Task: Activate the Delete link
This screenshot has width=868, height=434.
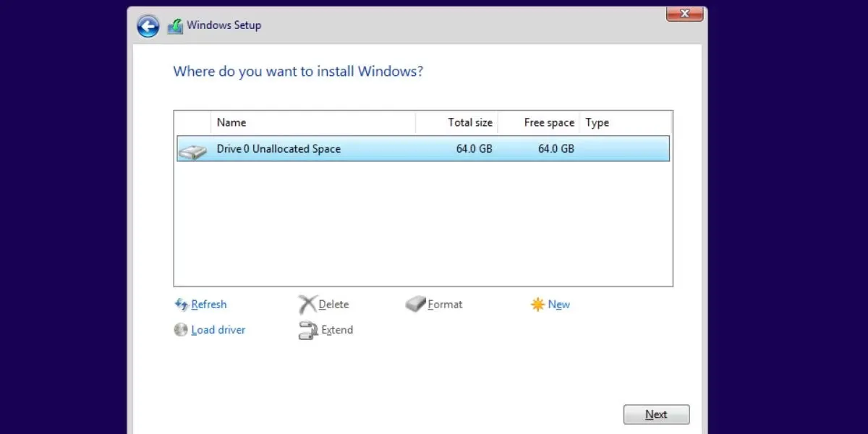Action: (x=333, y=304)
